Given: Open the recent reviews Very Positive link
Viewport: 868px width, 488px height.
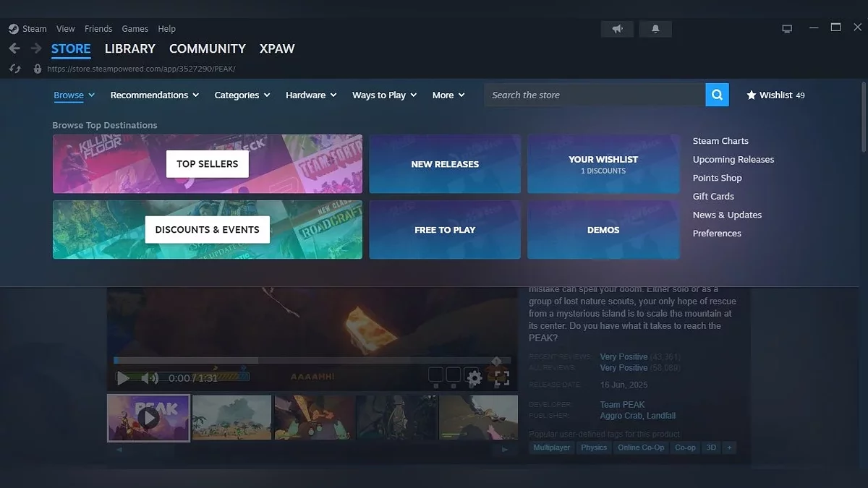Looking at the screenshot, I should pos(624,357).
